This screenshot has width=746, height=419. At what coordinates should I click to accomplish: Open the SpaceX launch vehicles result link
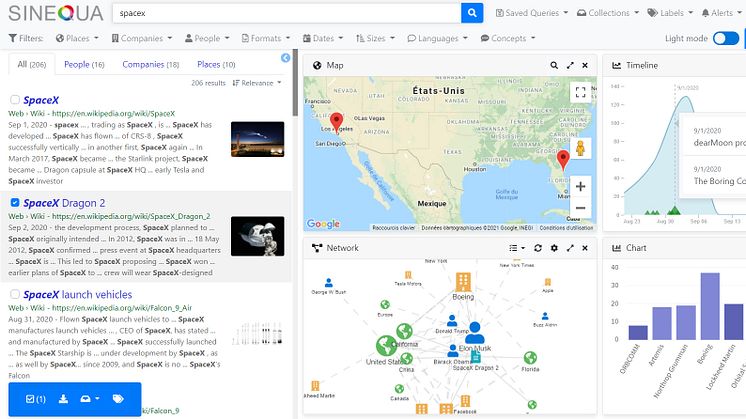click(78, 294)
